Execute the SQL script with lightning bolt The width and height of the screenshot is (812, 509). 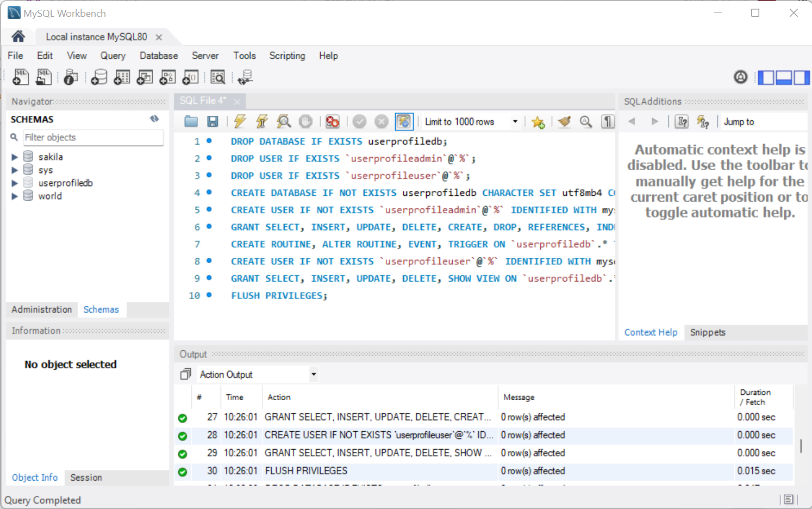point(240,122)
